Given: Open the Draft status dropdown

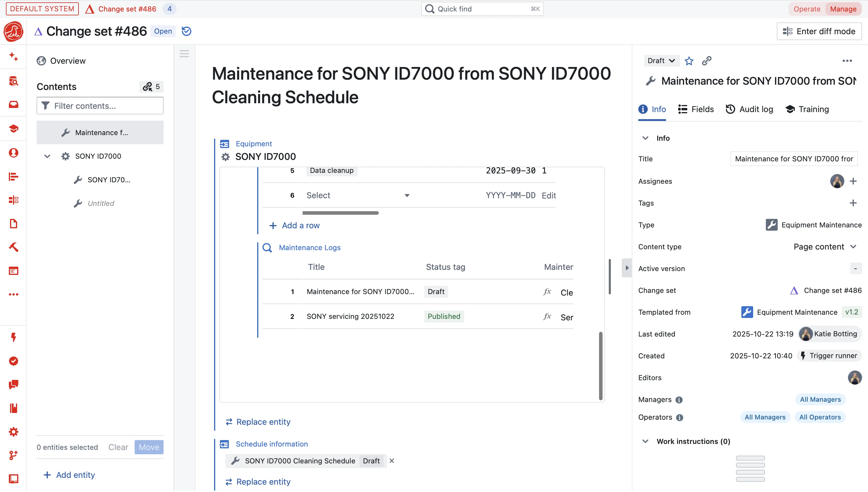Looking at the screenshot, I should coord(661,61).
